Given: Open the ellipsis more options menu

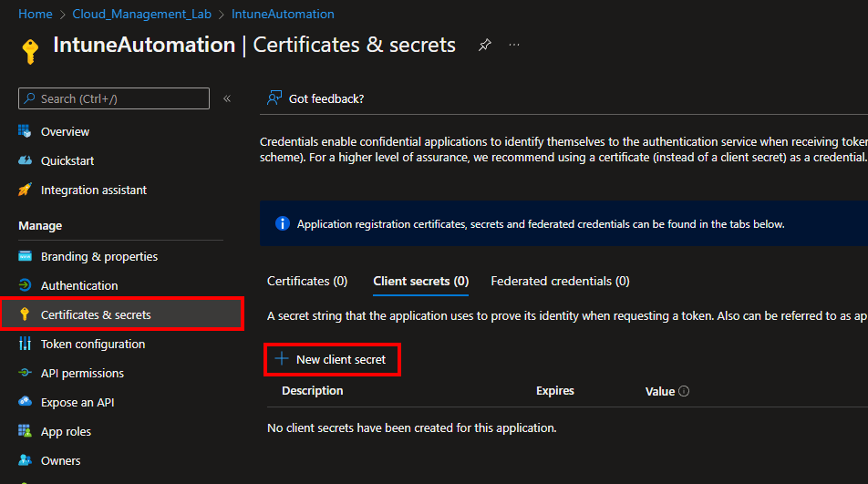Looking at the screenshot, I should (514, 45).
